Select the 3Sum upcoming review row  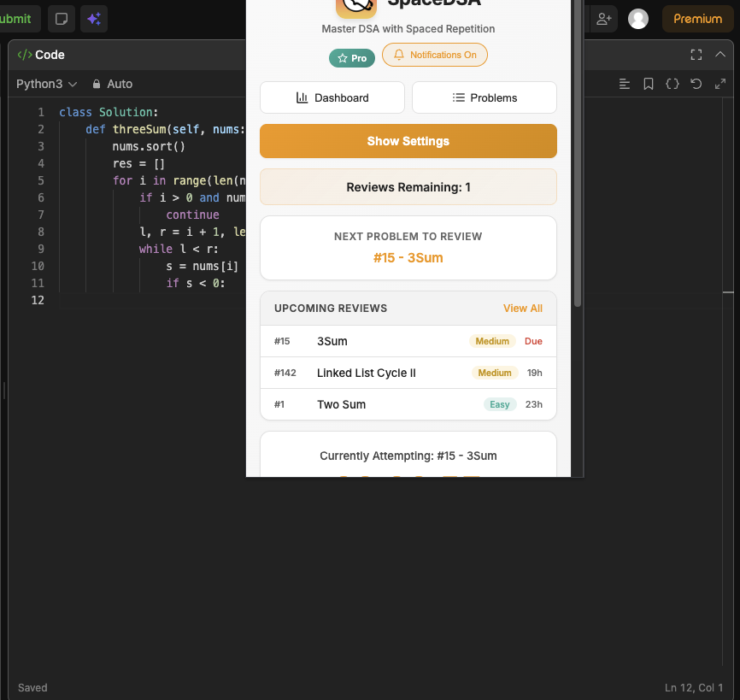(x=408, y=341)
